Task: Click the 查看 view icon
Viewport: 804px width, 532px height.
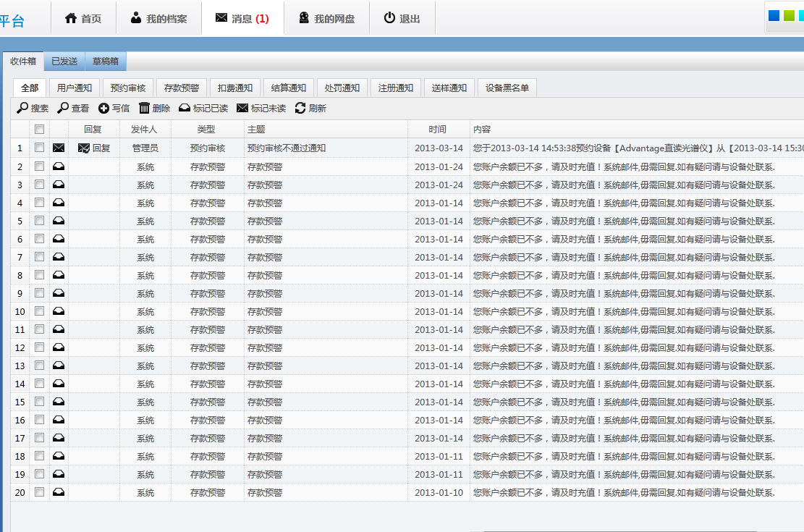Action: [63, 109]
